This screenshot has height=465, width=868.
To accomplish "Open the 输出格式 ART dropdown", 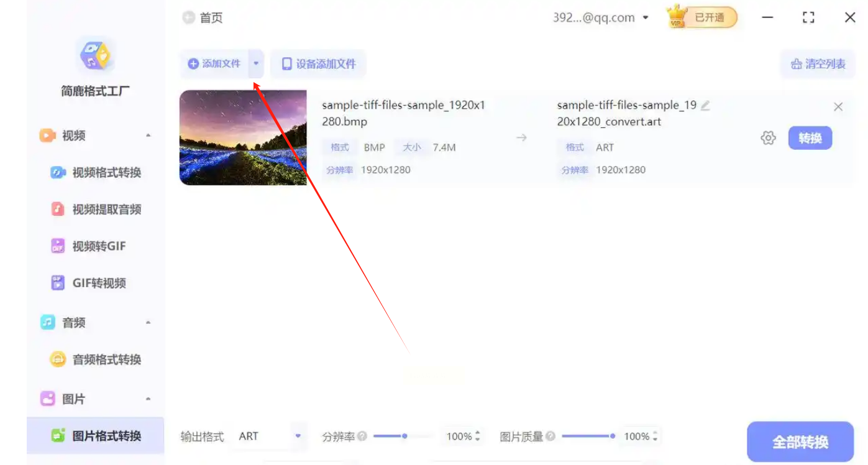I will pyautogui.click(x=270, y=436).
